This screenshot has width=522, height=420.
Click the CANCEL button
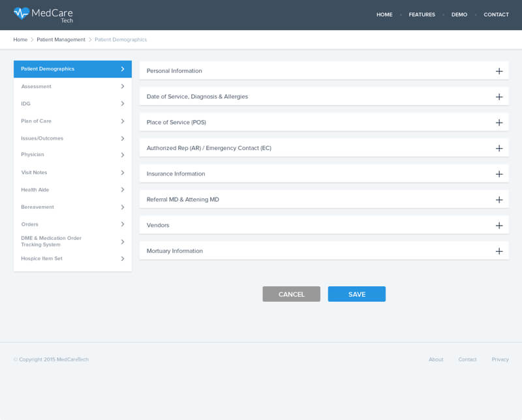[x=291, y=294]
